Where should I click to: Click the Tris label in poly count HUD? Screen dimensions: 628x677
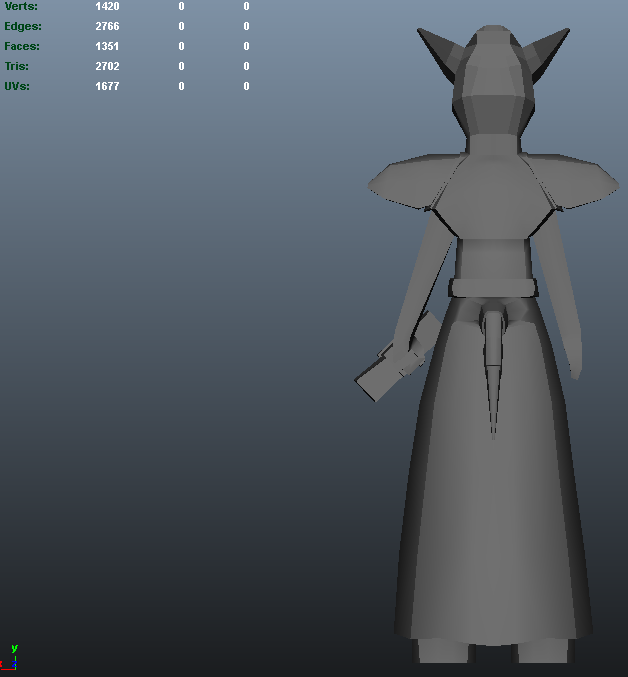(x=17, y=66)
